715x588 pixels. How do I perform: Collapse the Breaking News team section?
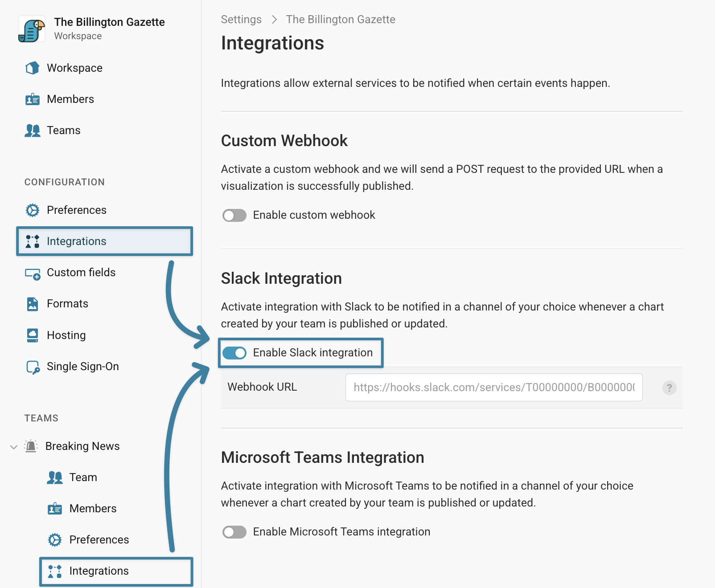[14, 446]
